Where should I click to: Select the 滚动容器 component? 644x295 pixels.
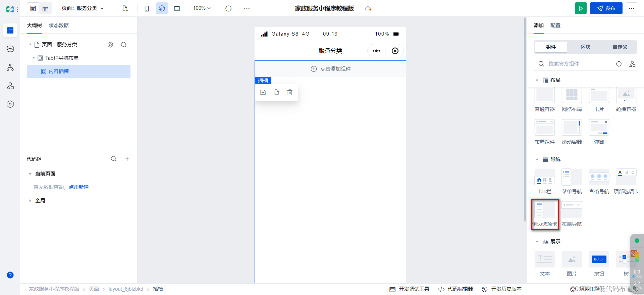tap(572, 132)
